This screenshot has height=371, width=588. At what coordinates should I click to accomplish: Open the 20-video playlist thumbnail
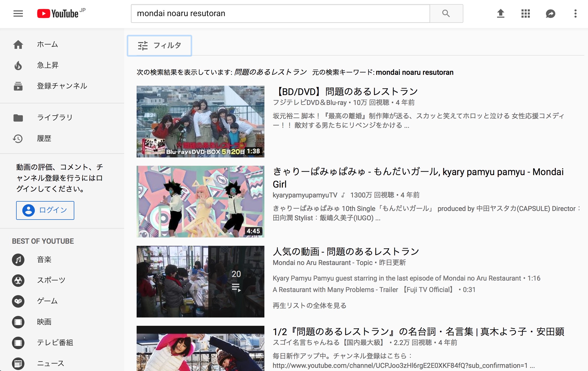coord(201,282)
